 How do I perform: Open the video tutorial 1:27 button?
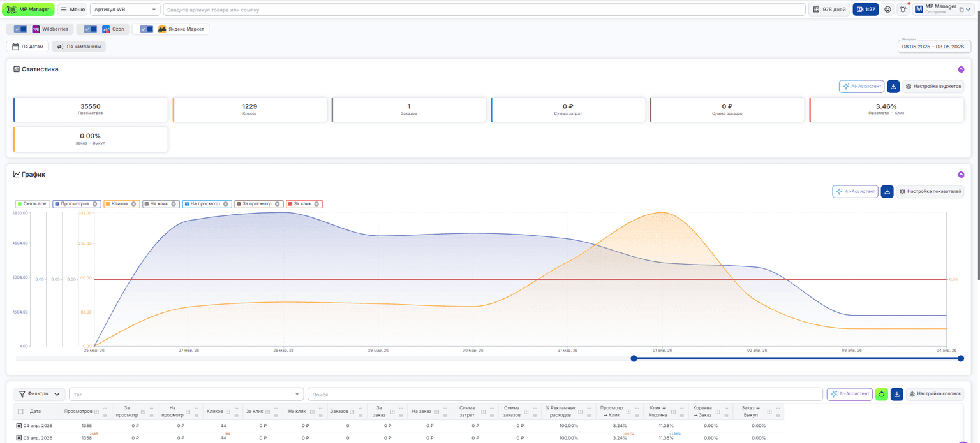866,10
